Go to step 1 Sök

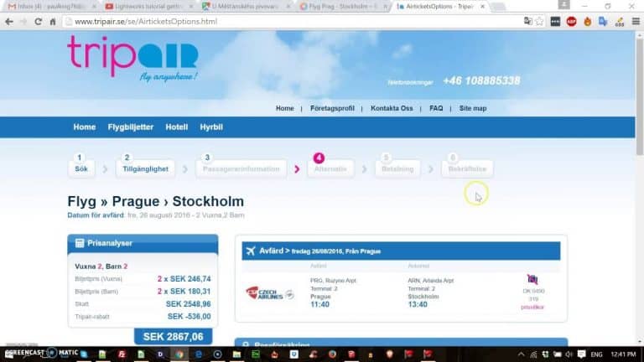pyautogui.click(x=80, y=168)
